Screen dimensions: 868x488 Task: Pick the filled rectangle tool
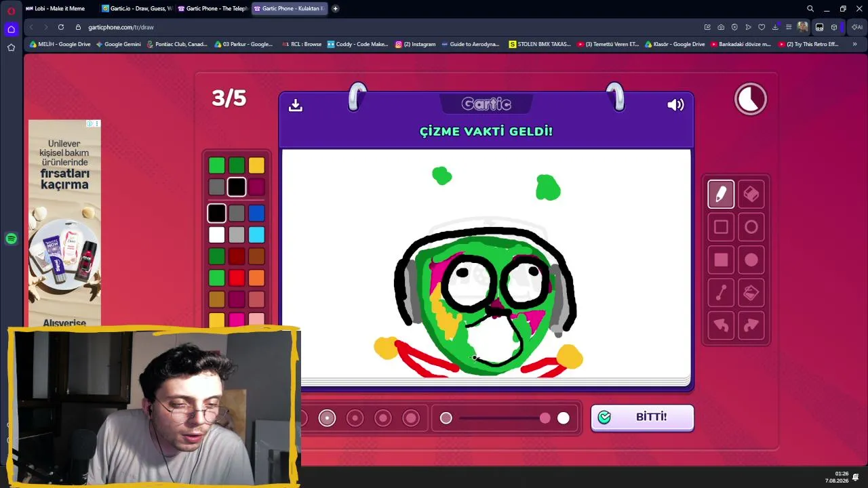[721, 260]
